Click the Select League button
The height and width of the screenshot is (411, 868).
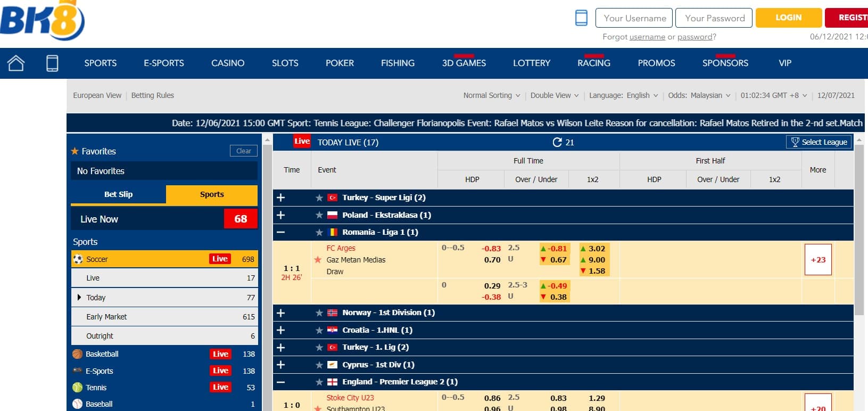(x=819, y=142)
